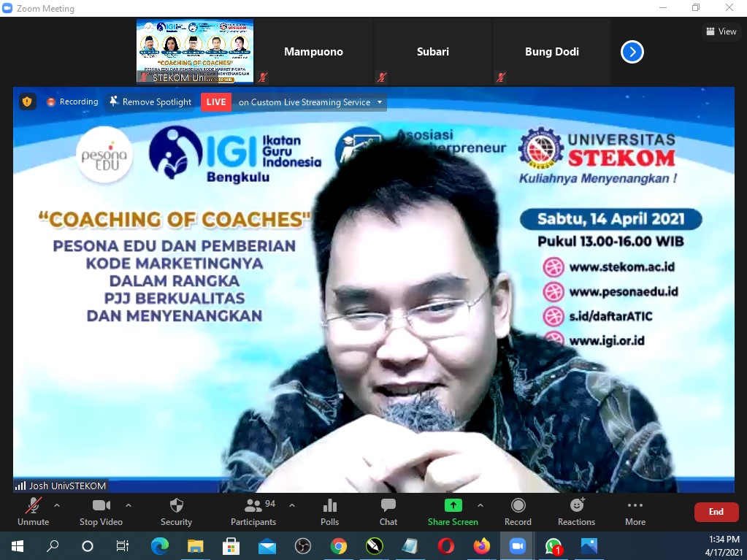Expand the audio options caret beside Unmute
Viewport: 747px width, 560px height.
click(x=57, y=505)
